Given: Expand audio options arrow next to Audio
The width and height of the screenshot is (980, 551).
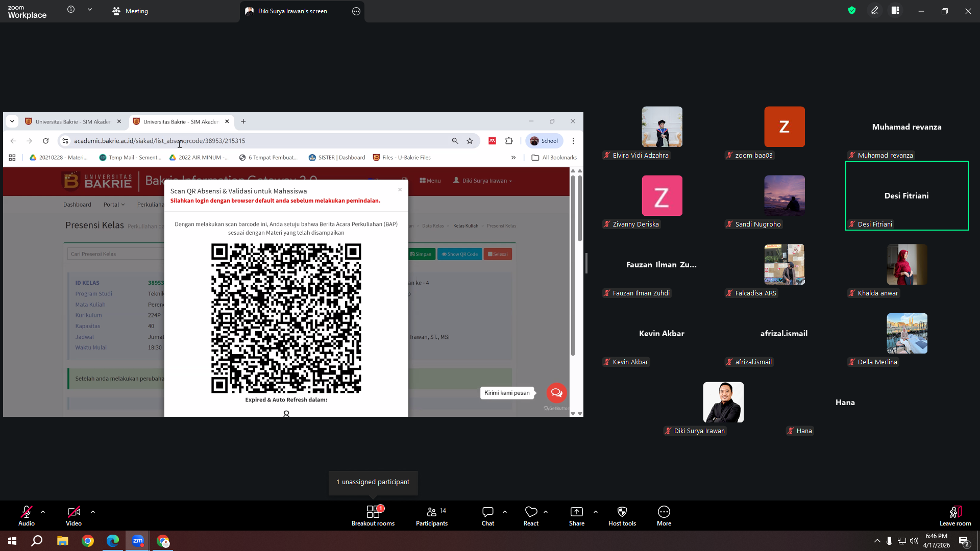Looking at the screenshot, I should (43, 511).
